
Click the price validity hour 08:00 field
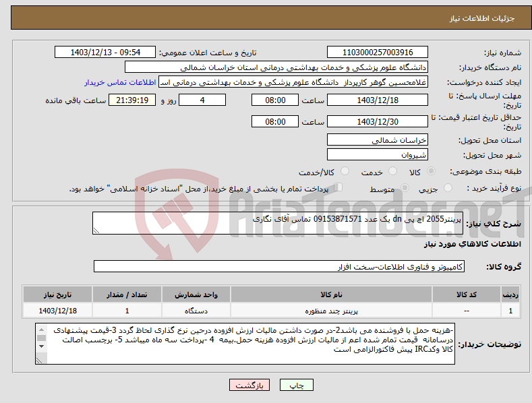[275, 121]
